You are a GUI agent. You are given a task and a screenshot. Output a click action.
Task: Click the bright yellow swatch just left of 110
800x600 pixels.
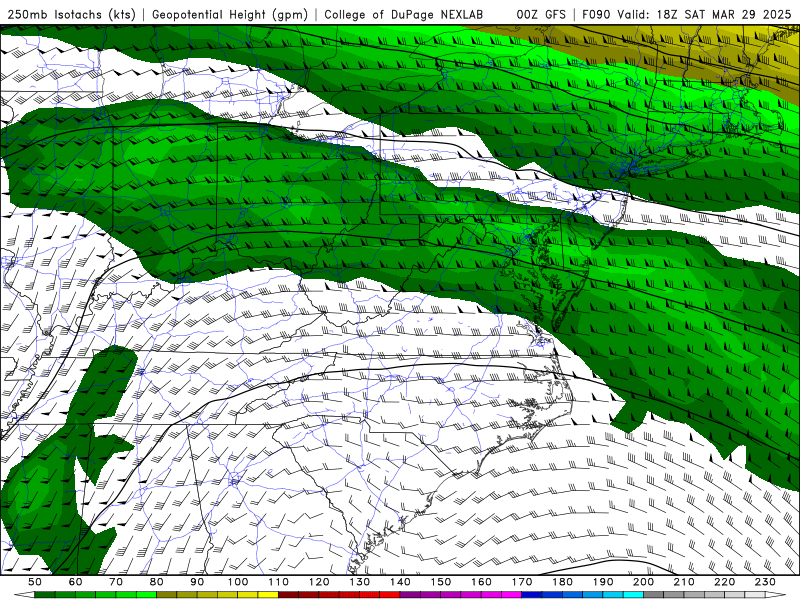click(268, 594)
